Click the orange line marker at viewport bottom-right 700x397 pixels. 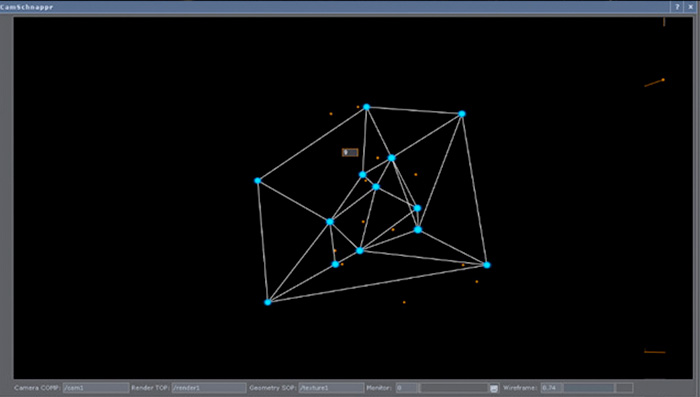click(x=654, y=352)
